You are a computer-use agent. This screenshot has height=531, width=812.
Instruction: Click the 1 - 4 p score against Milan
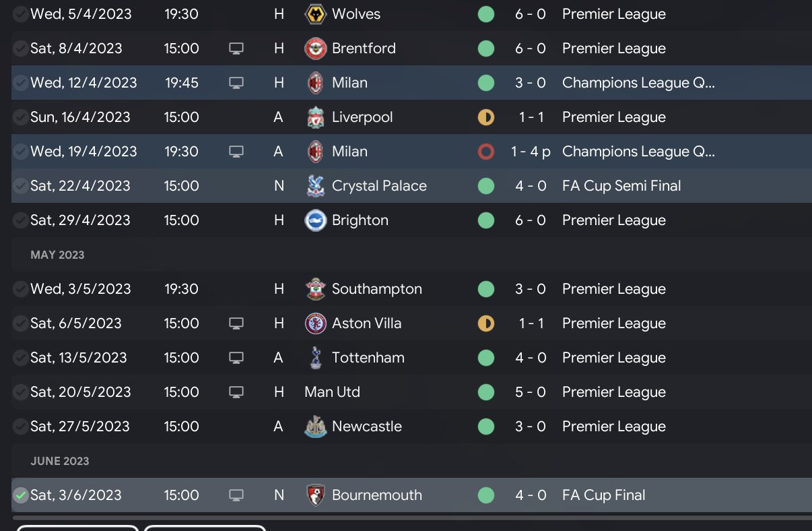tap(531, 152)
